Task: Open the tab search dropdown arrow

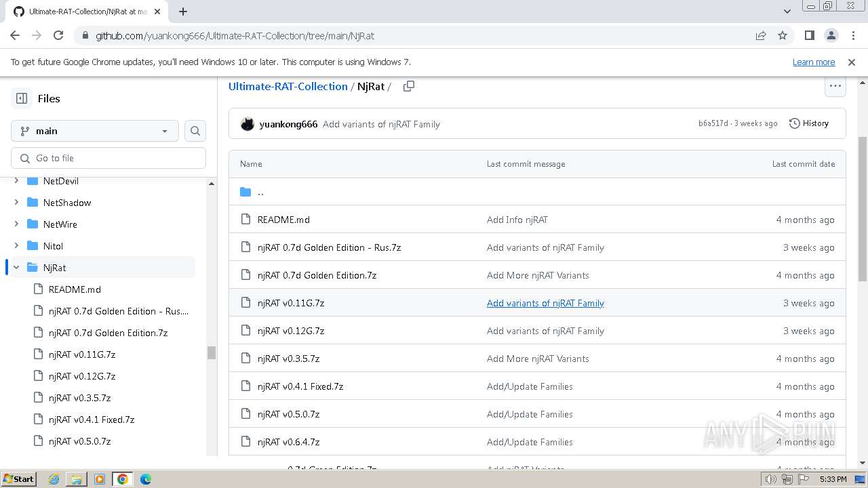Action: 787,12
